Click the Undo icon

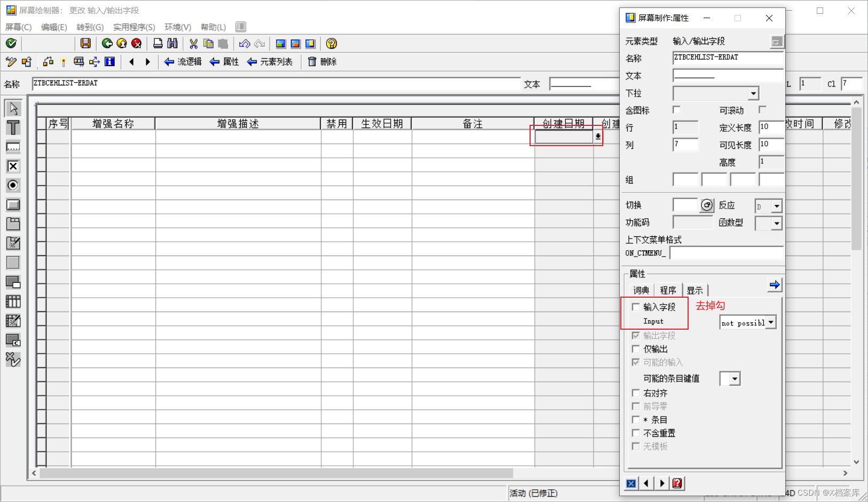(x=244, y=44)
